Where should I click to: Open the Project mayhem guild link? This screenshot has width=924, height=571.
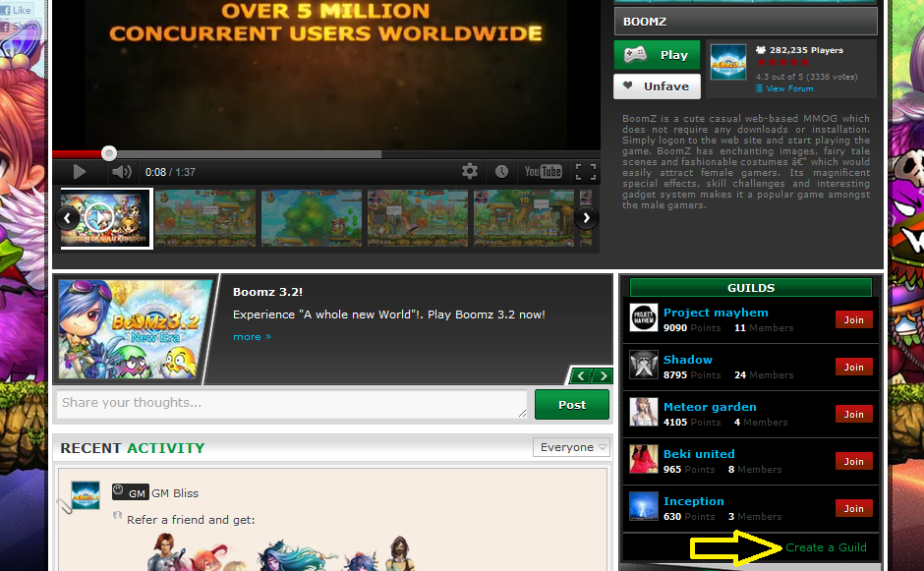(716, 313)
